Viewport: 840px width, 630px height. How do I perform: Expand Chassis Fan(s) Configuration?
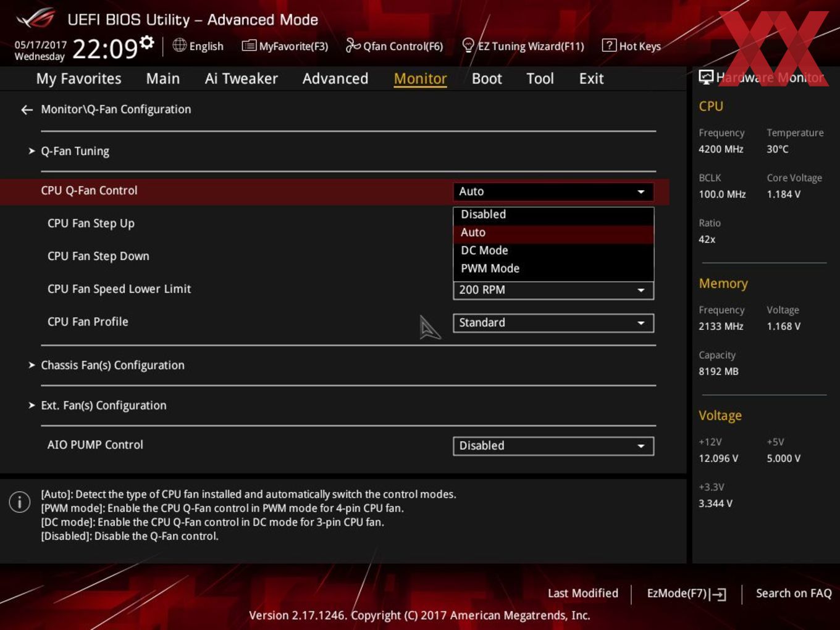[112, 365]
